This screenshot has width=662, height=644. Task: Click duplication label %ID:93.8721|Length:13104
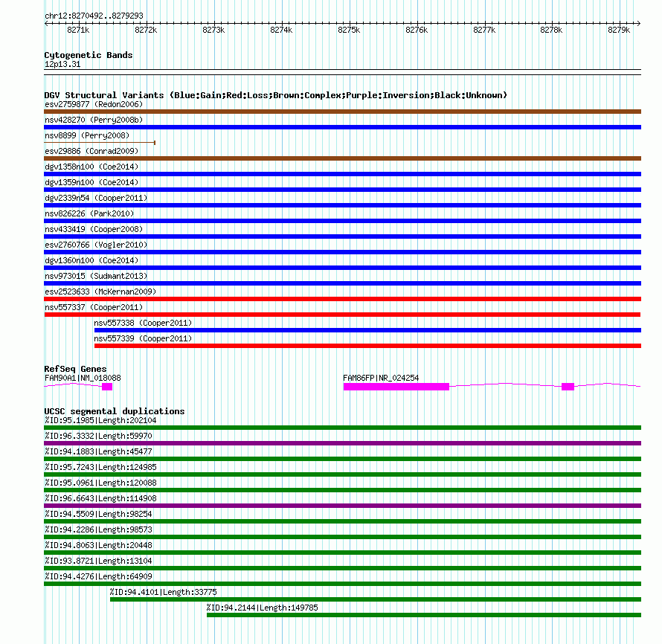click(98, 561)
